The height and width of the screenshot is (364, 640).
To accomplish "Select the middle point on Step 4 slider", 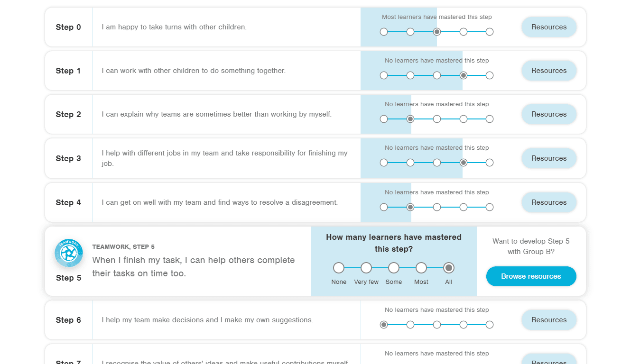I will pos(437,207).
